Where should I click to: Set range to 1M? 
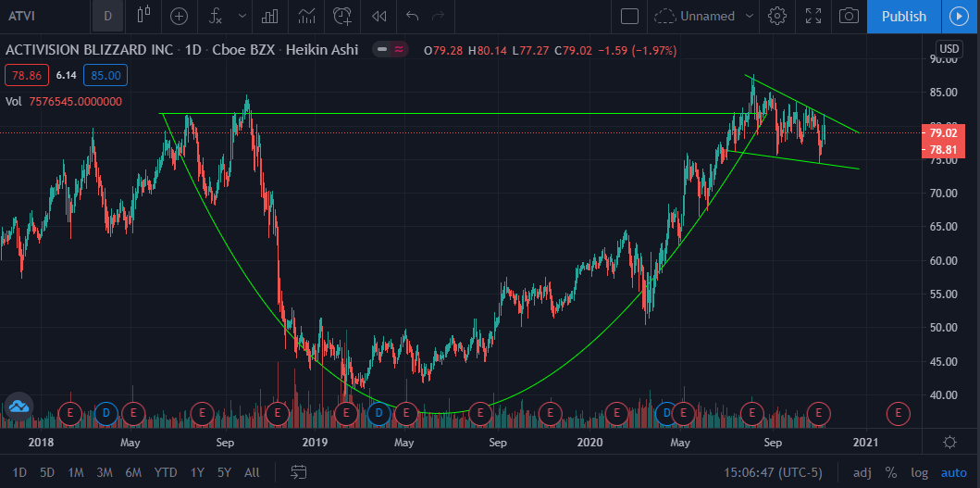76,472
